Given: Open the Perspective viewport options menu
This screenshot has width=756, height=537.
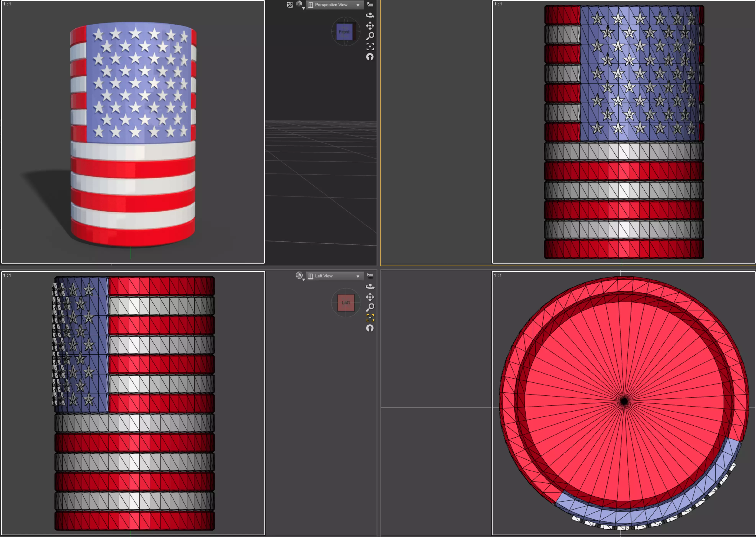Looking at the screenshot, I should pos(370,5).
